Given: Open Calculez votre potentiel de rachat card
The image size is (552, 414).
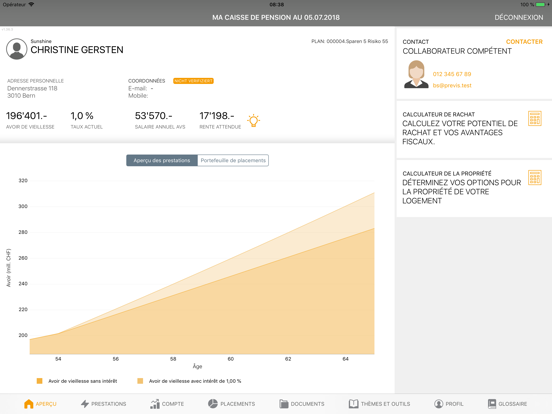Looking at the screenshot, I should [x=474, y=129].
